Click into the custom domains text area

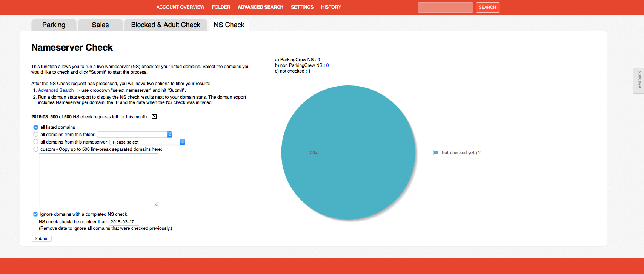pos(98,180)
